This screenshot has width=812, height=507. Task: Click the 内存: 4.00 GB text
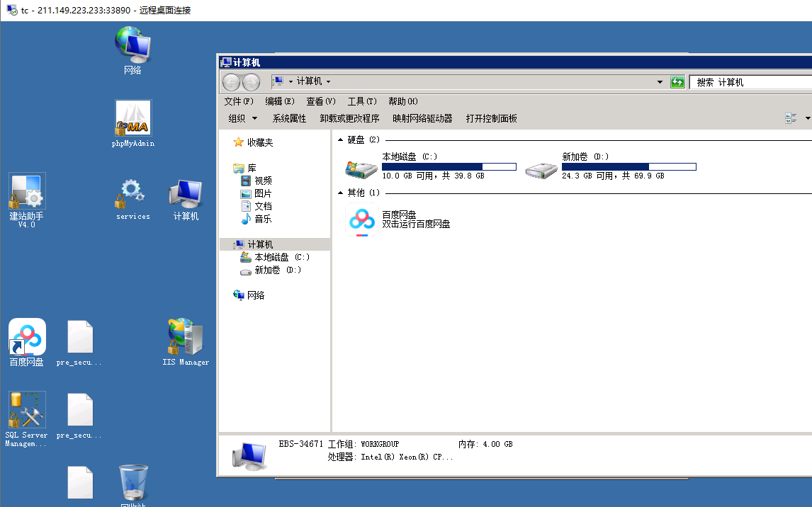[x=485, y=444]
